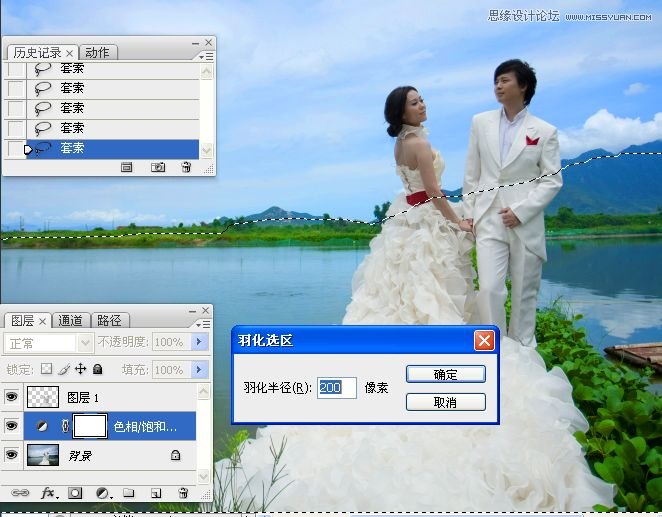This screenshot has width=662, height=517.
Task: Click History panel scrollbar up arrow
Action: pyautogui.click(x=206, y=72)
